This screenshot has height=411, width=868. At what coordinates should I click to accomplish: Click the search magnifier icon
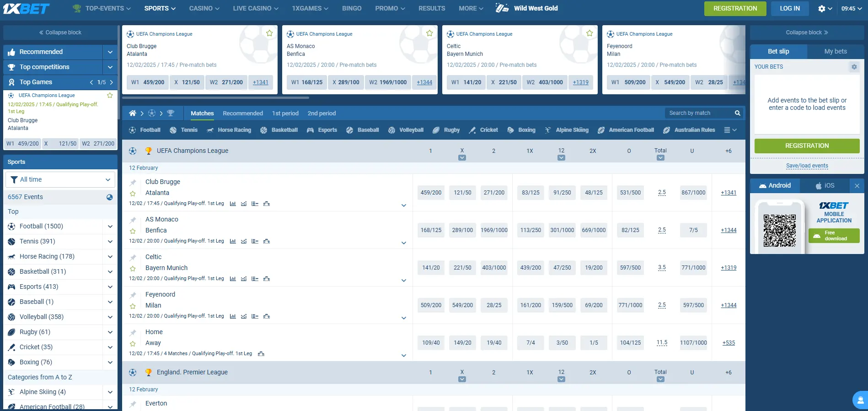737,113
